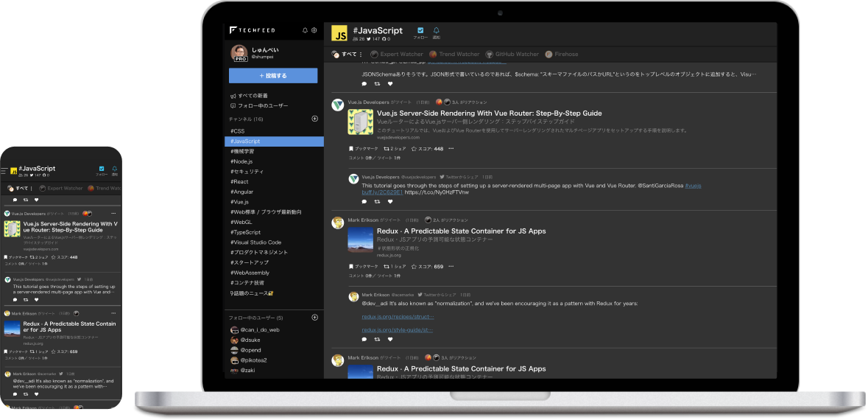Bookmark the Redux article scoring 659 on laptop
This screenshot has height=420, width=868.
tap(364, 267)
